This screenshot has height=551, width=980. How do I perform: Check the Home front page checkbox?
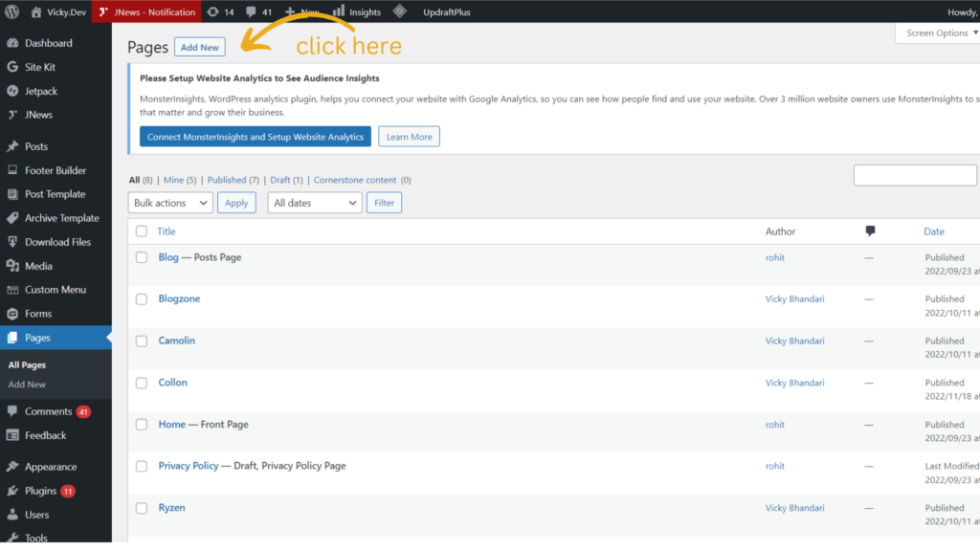click(142, 425)
